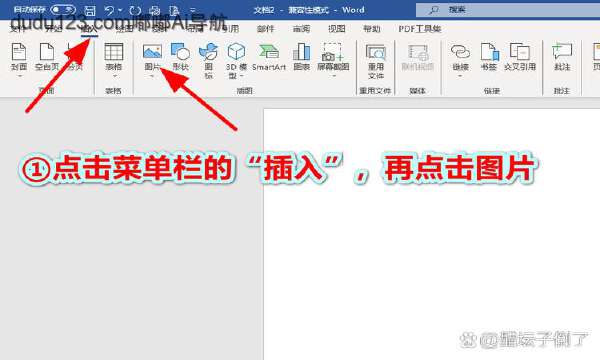Expand the 3D 模型 dropdown arrow
Viewport: 600px width, 360px height.
[x=241, y=76]
